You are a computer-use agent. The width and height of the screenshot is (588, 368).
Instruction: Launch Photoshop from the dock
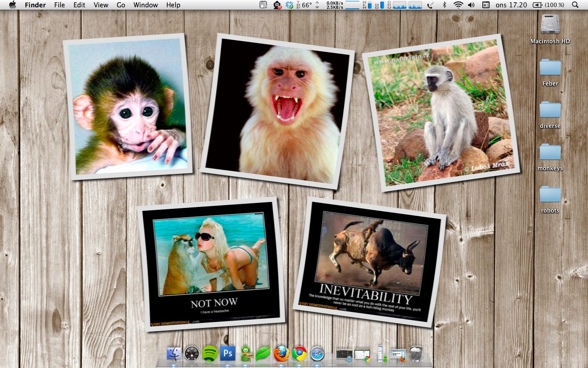[x=227, y=353]
